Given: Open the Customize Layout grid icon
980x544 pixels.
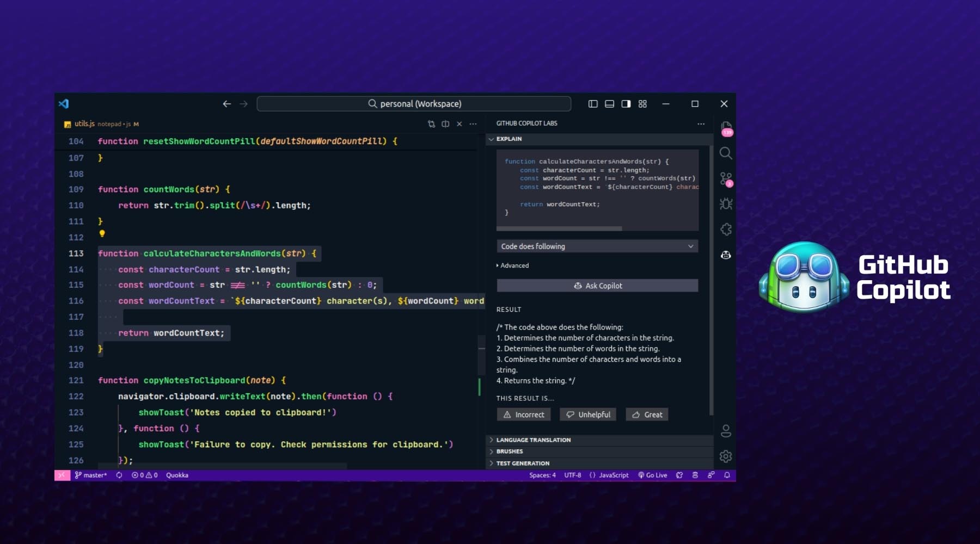Looking at the screenshot, I should tap(642, 104).
